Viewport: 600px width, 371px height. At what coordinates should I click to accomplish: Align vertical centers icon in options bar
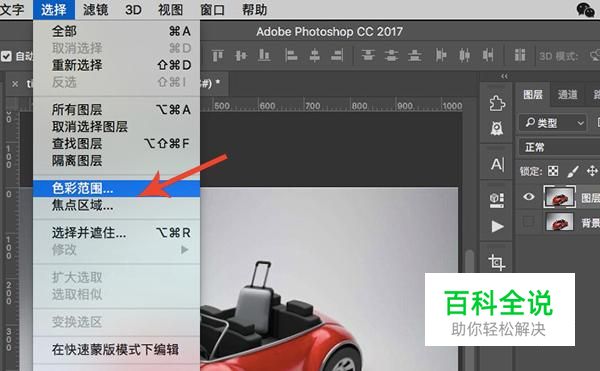[241, 56]
